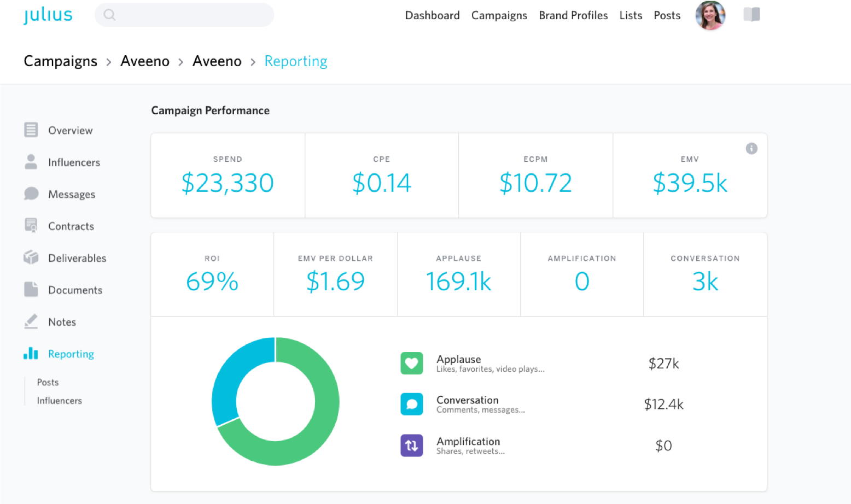Click the Amplification 0 value
The height and width of the screenshot is (504, 851).
582,282
